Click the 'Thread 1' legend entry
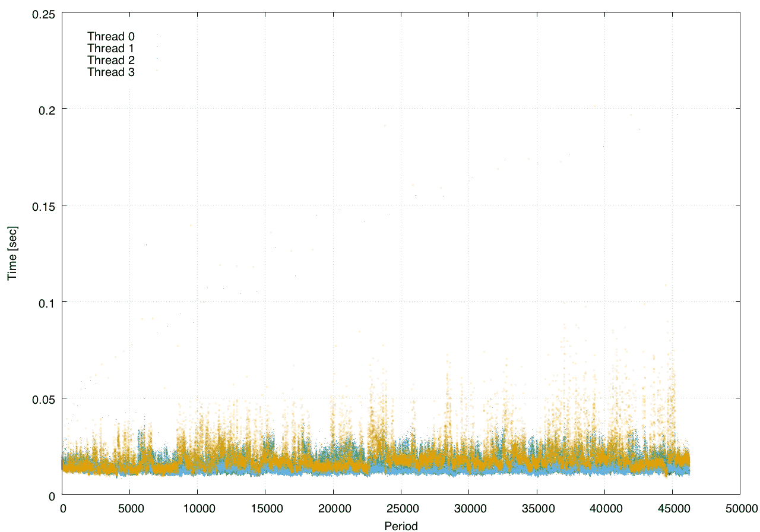 coord(111,48)
